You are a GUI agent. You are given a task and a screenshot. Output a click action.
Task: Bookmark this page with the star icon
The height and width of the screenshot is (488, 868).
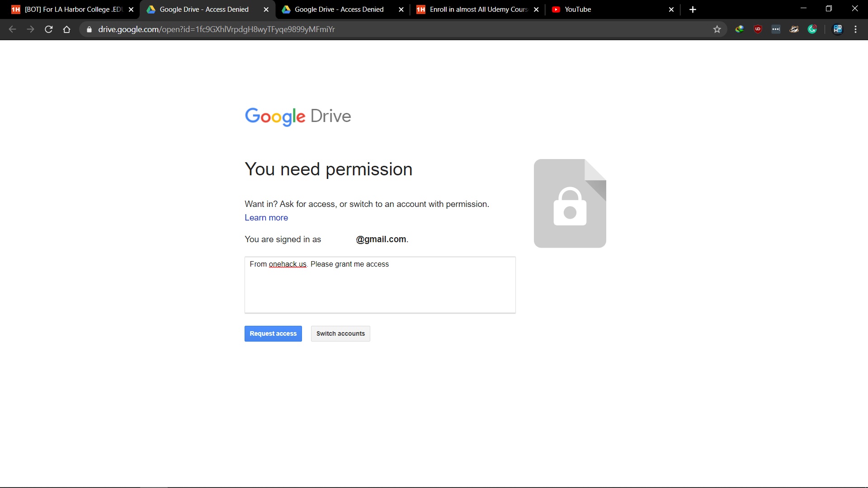pos(717,29)
